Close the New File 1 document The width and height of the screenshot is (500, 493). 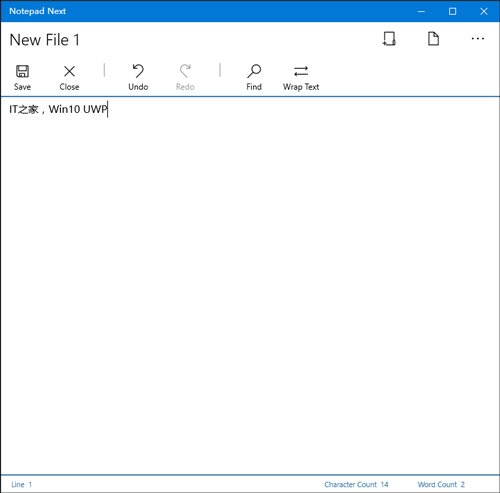[x=69, y=78]
